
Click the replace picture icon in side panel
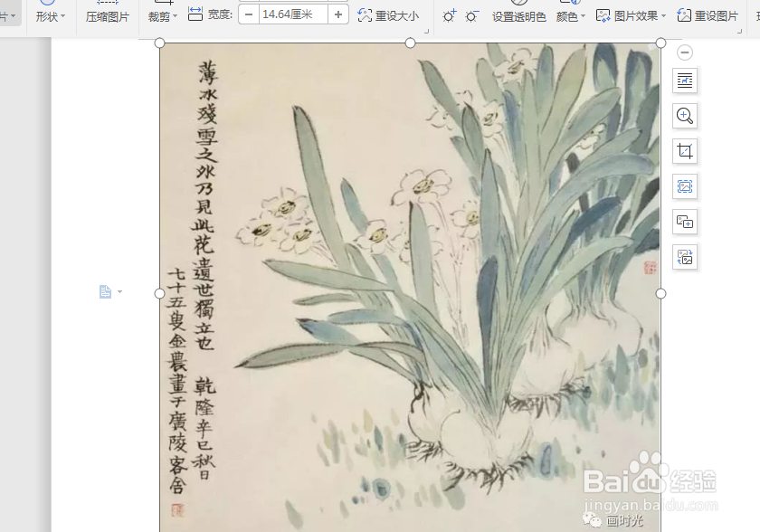684,257
